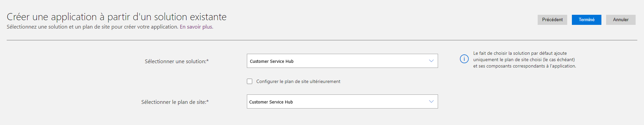
Task: Click the blue information circle icon
Action: tap(464, 59)
